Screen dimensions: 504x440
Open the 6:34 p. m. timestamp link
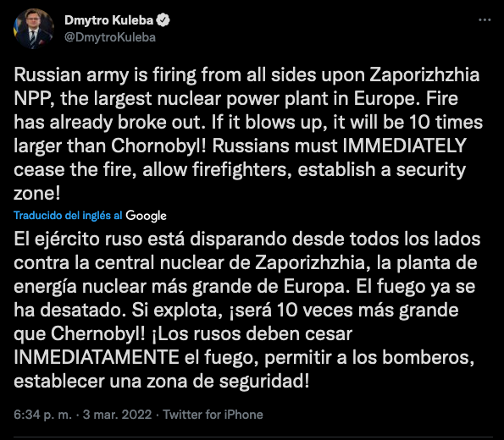coord(42,415)
